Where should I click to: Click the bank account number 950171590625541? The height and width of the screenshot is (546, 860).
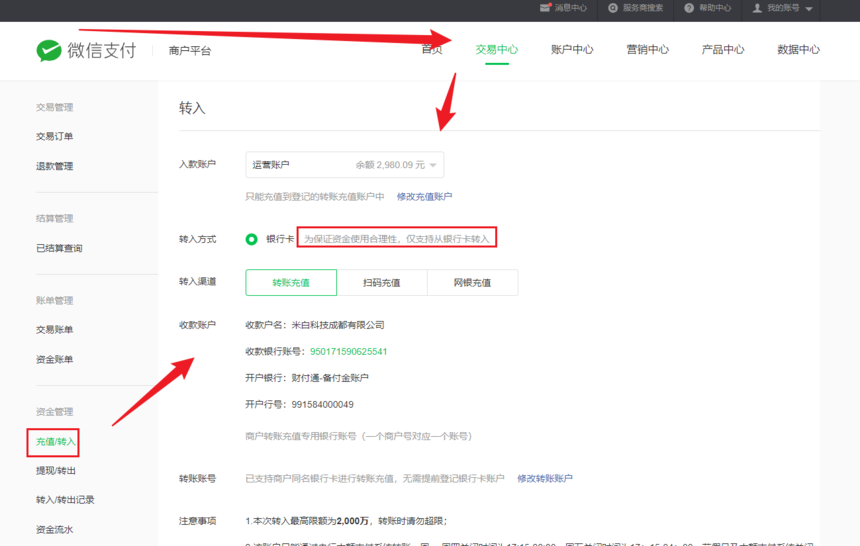(x=349, y=351)
